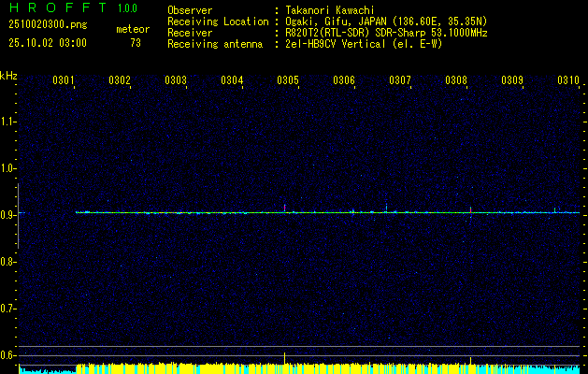
Task: Select observer name Takanori Kawachi
Action: pos(330,10)
